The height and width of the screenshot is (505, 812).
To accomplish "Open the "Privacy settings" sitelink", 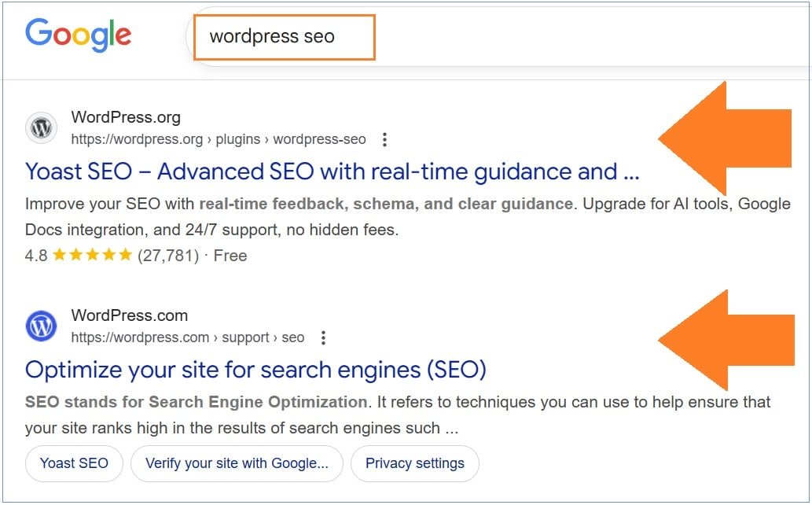I will 415,463.
